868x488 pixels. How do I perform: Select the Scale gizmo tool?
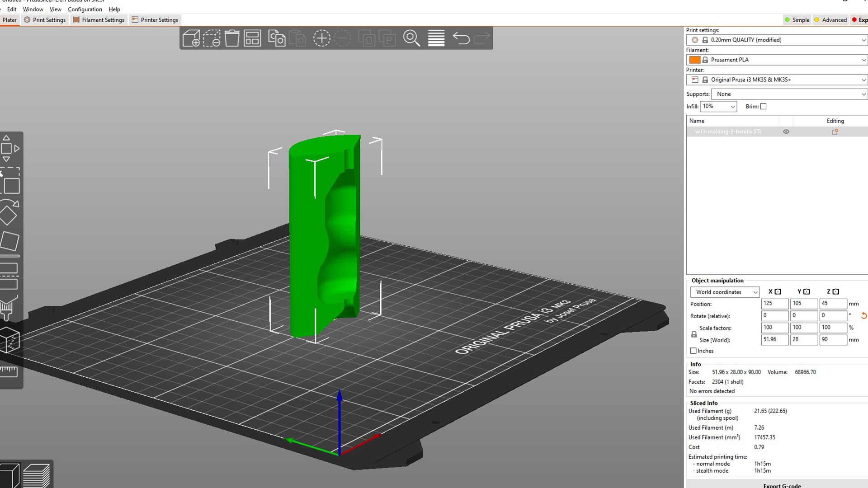coord(10,182)
